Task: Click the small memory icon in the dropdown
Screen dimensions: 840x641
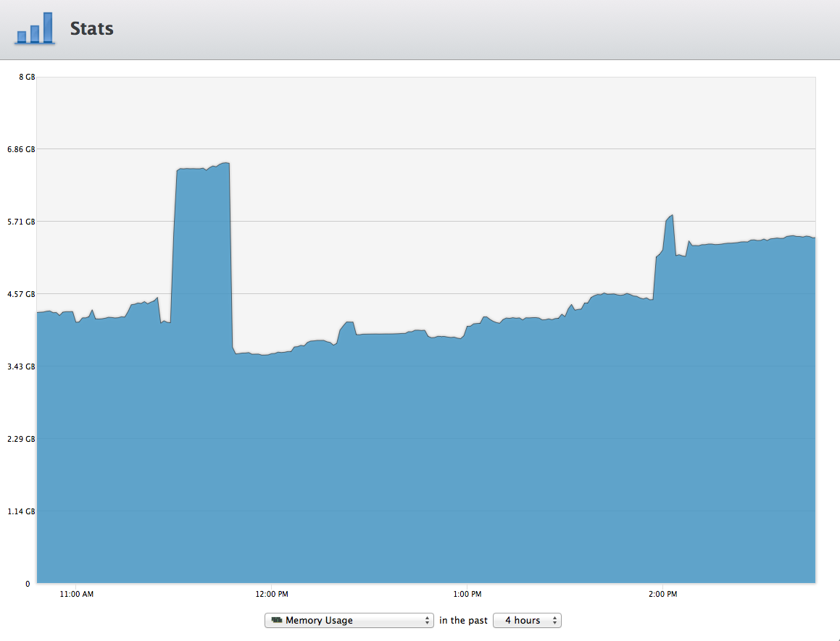Action: 276,619
